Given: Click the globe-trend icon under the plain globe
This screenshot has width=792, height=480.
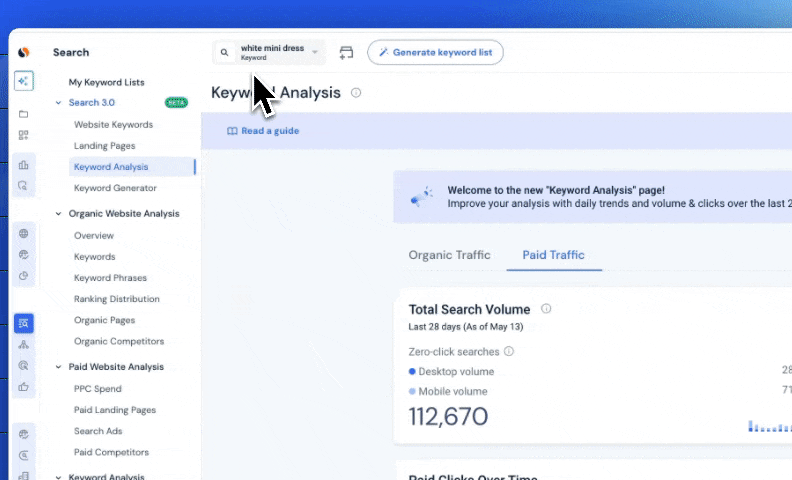Looking at the screenshot, I should point(23,255).
